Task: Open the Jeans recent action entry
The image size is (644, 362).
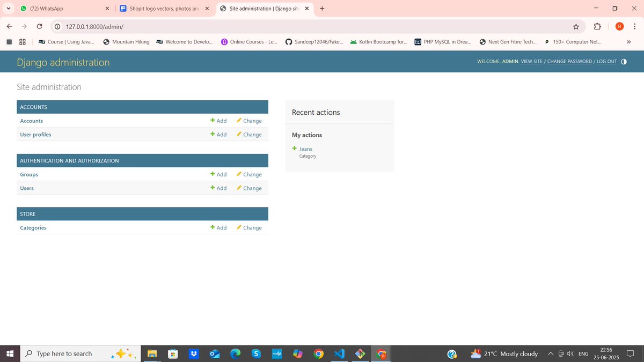Action: tap(306, 149)
